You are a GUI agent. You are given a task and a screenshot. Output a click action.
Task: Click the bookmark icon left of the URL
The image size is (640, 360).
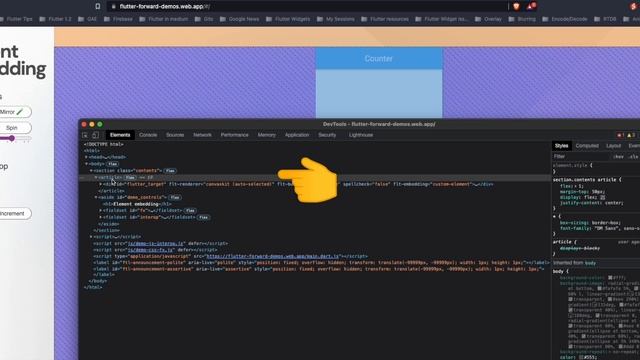pos(98,6)
